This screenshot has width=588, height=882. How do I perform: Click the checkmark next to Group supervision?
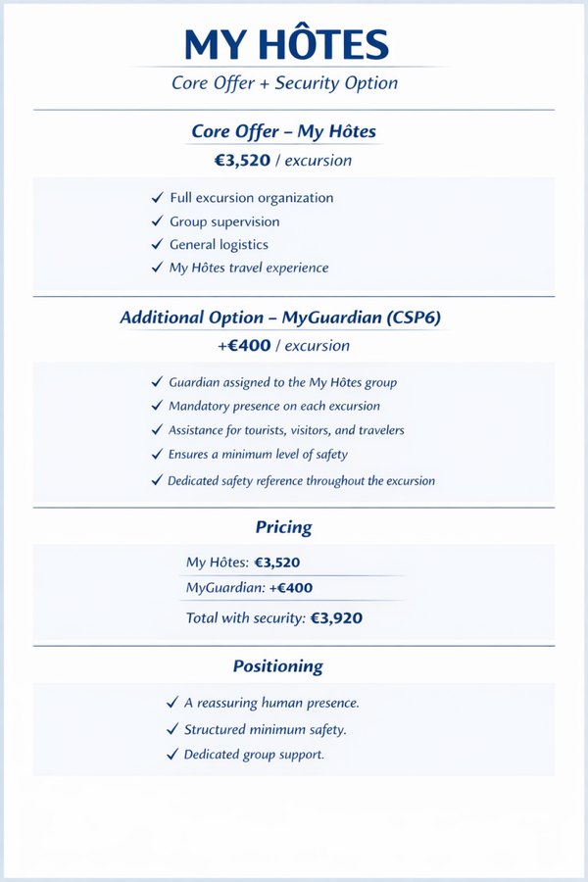pos(158,221)
